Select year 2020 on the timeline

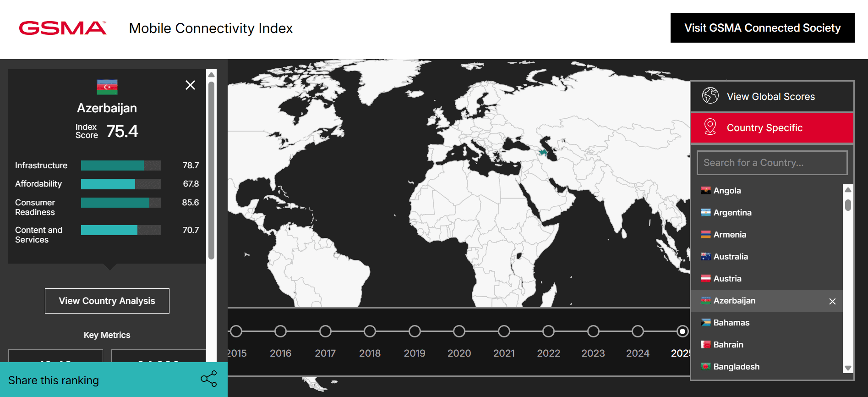point(459,331)
